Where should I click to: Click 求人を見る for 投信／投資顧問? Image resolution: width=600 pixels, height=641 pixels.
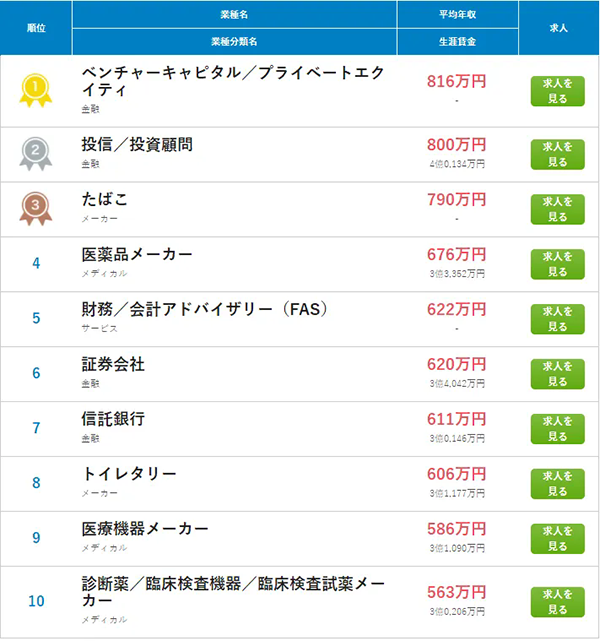point(557,155)
